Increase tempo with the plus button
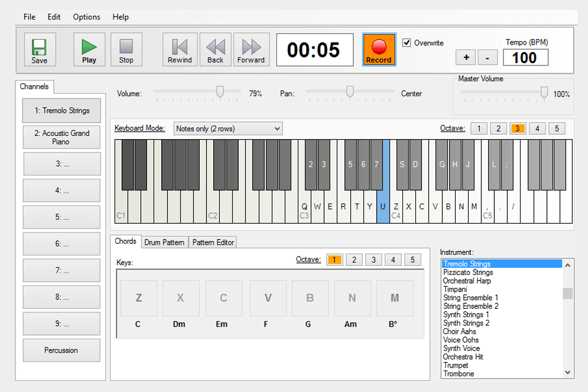The height and width of the screenshot is (392, 588). [x=466, y=58]
